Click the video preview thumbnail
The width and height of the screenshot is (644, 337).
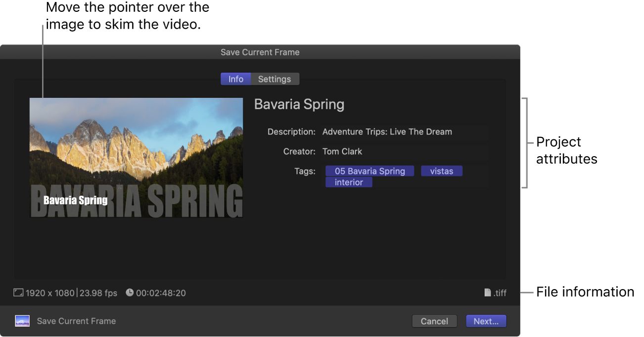[x=137, y=157]
